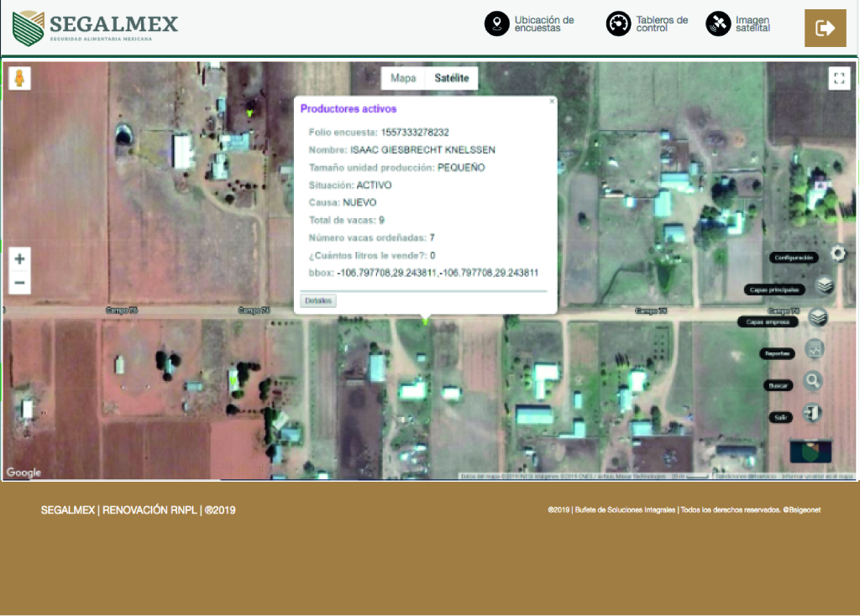Screen dimensions: 860x616
Task: Close the Productores activos popup
Action: pyautogui.click(x=552, y=102)
